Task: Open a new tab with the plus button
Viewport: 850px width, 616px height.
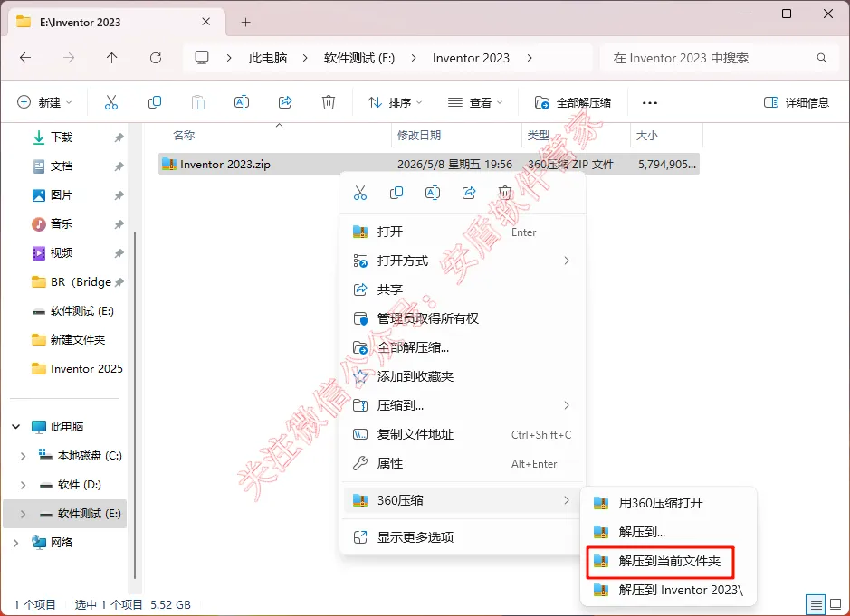Action: click(x=245, y=23)
